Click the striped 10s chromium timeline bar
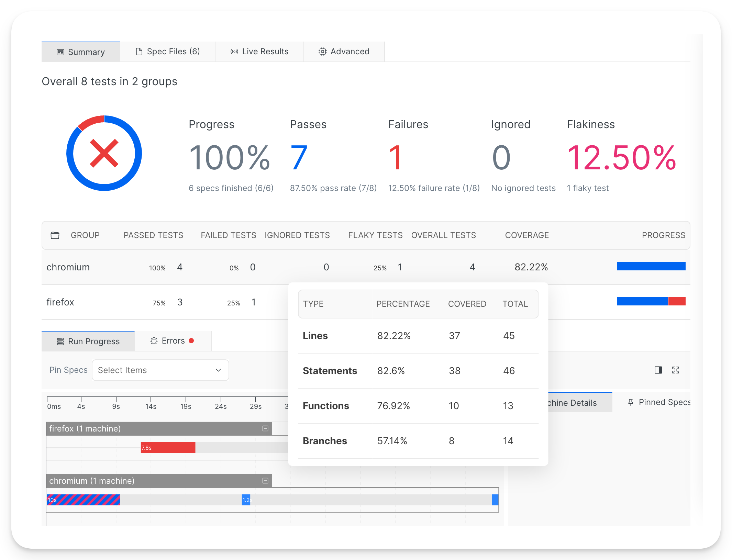Image resolution: width=732 pixels, height=560 pixels. pos(84,500)
